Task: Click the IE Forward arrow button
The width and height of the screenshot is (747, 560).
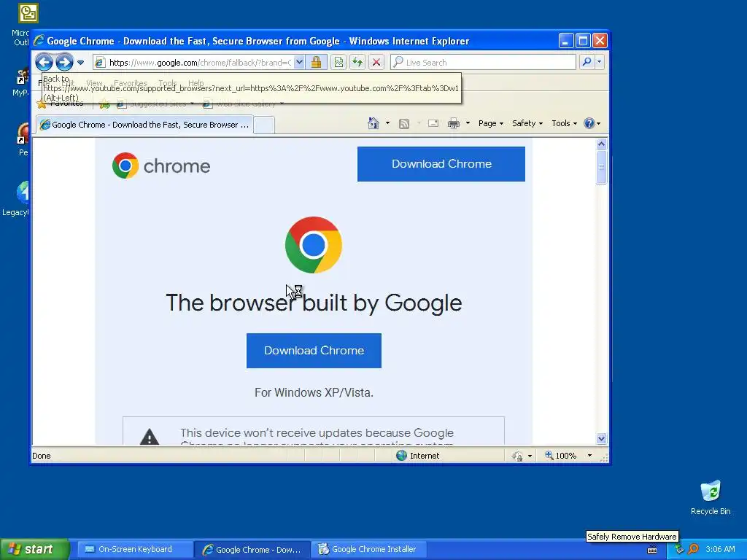Action: click(64, 62)
